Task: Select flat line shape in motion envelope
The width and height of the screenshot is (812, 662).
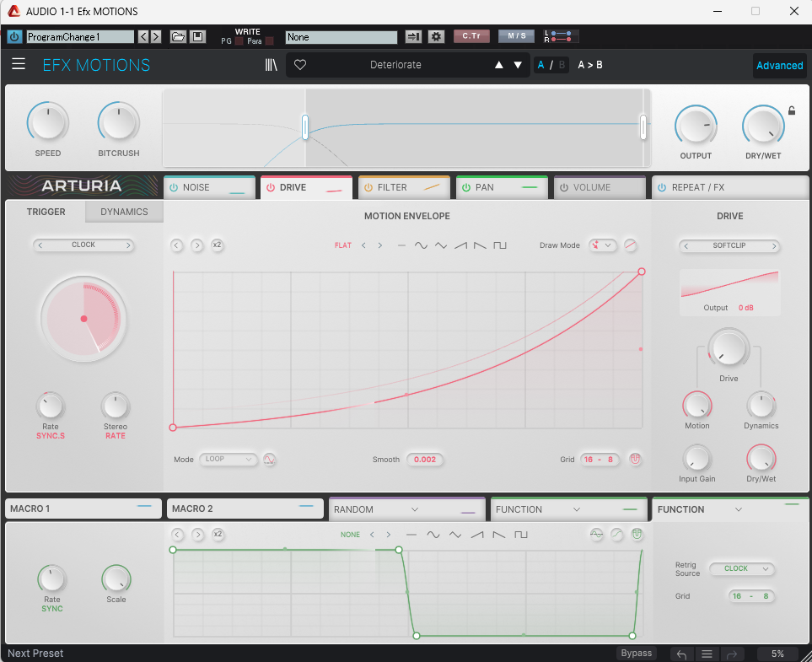Action: pyautogui.click(x=401, y=245)
